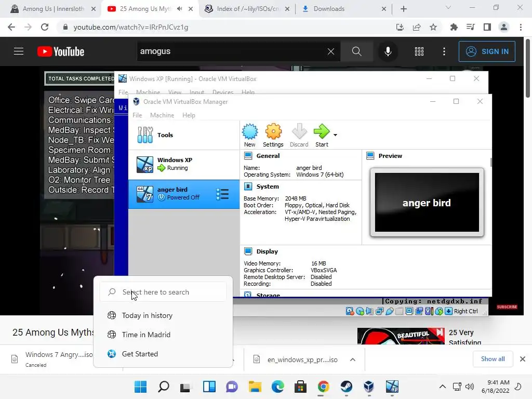Close the downloads bar
The image size is (532, 399).
click(523, 359)
